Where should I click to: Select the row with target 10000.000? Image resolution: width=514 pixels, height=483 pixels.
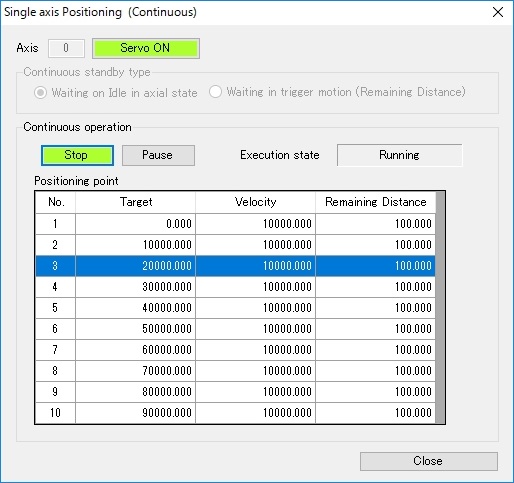click(235, 245)
